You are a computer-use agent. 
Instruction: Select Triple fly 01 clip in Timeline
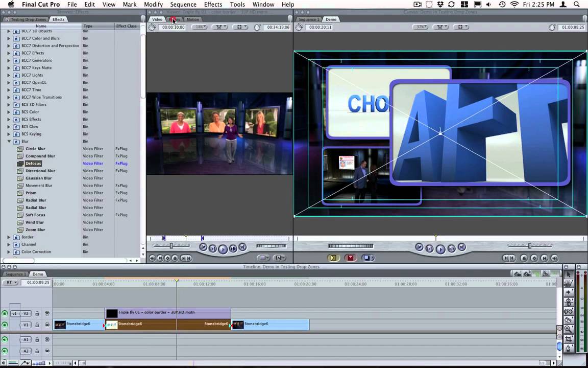(168, 312)
